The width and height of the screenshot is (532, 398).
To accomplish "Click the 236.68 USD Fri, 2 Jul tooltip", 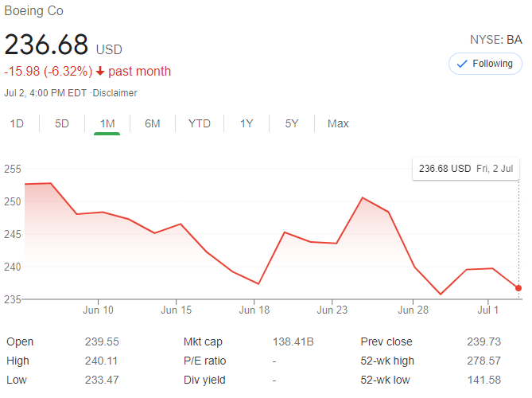I will (466, 169).
